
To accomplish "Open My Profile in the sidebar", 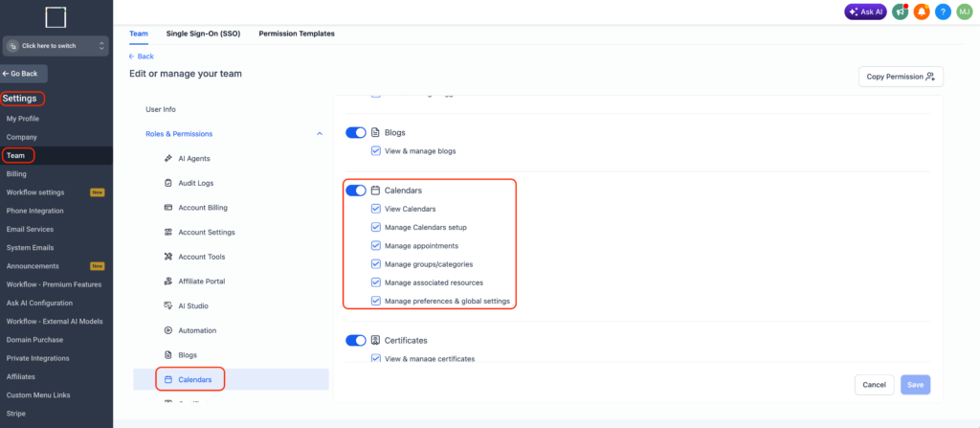I will [23, 119].
